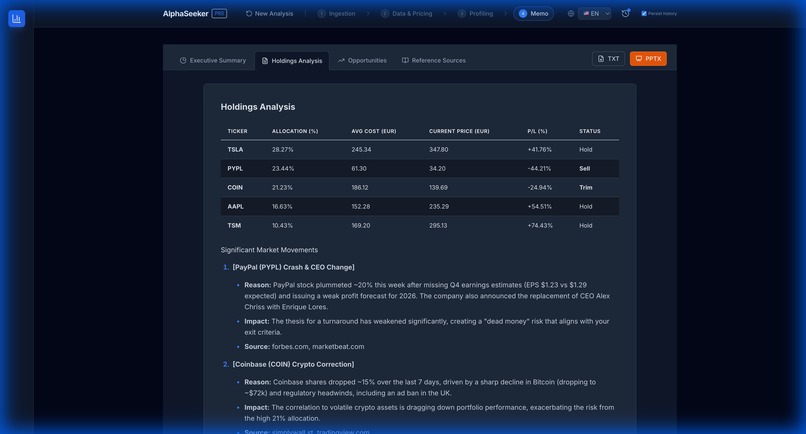Click the PRO badge

click(x=219, y=13)
